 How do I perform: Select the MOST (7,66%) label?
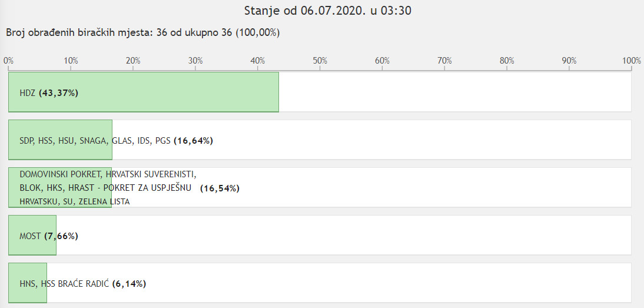(49, 236)
